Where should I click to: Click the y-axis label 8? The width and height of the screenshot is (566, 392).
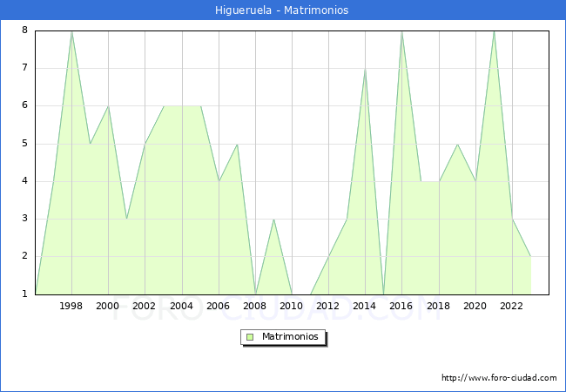point(24,30)
